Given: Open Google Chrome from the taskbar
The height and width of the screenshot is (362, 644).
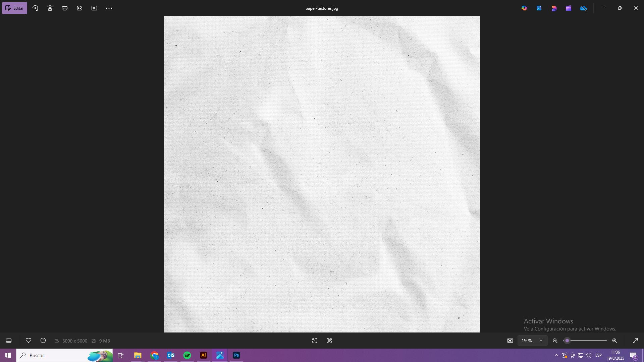Looking at the screenshot, I should click(154, 355).
